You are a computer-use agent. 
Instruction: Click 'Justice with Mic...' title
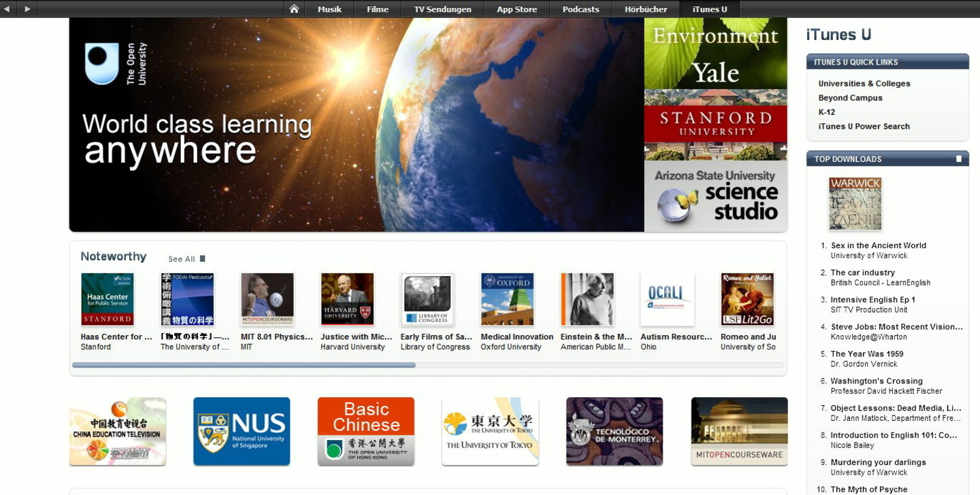point(357,337)
